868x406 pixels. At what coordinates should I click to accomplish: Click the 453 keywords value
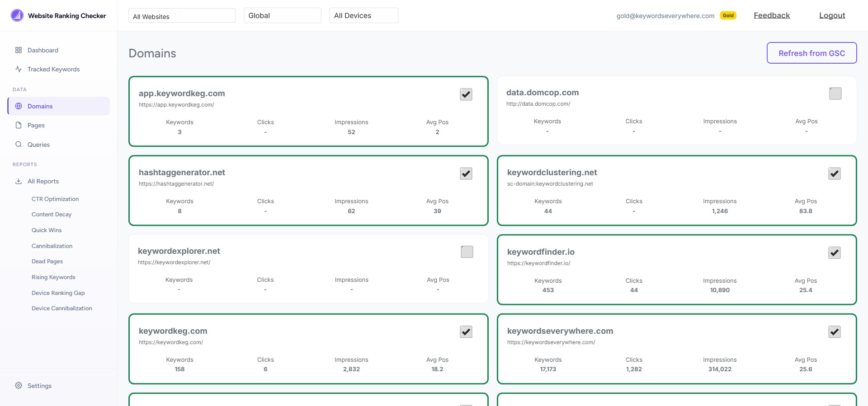coord(548,290)
